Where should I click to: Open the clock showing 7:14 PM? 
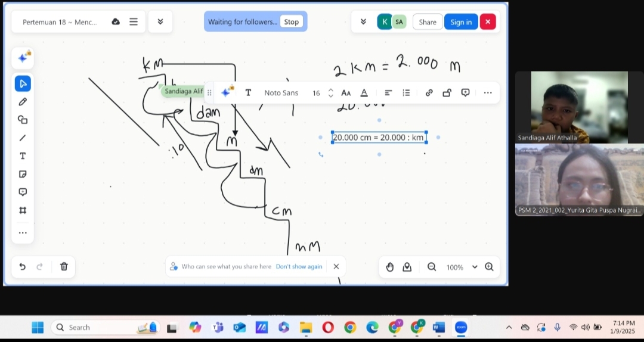tap(623, 327)
